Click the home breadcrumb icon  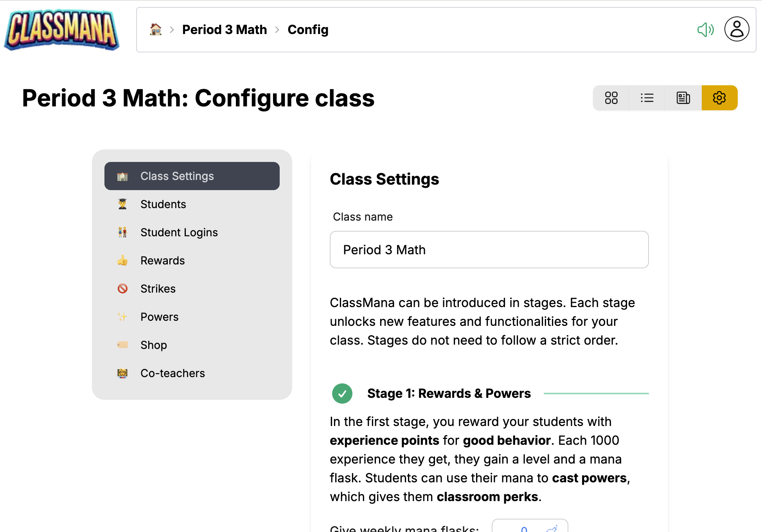click(156, 30)
